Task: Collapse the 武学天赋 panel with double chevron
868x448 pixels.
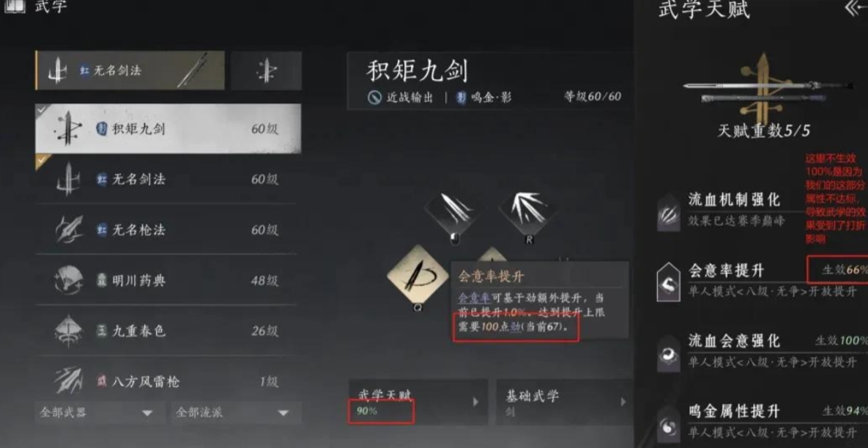Action: pyautogui.click(x=853, y=8)
